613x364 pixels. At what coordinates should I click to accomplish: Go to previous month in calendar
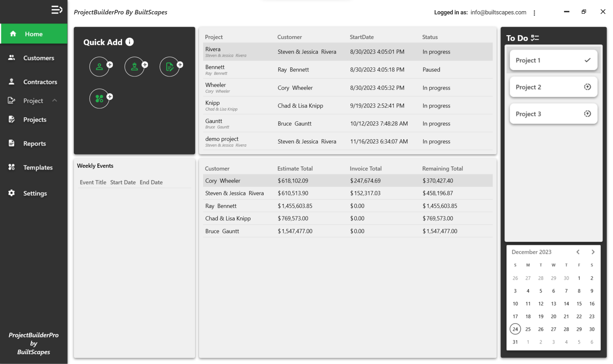[578, 252]
